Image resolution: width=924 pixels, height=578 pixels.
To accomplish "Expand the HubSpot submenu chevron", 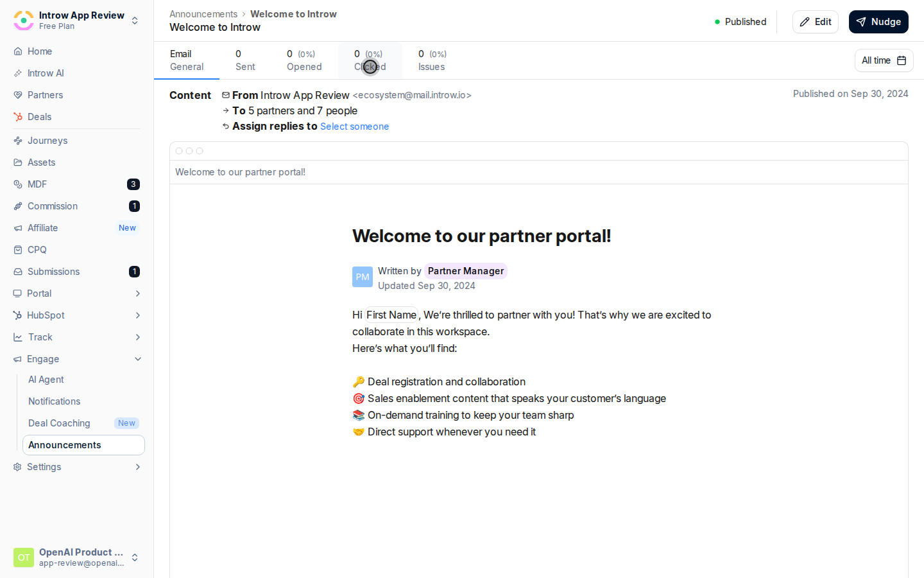I will click(x=137, y=315).
